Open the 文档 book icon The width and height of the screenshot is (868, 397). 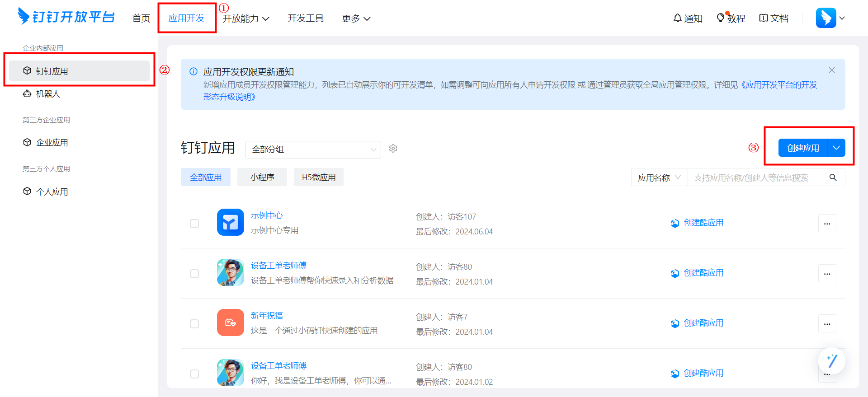(763, 18)
